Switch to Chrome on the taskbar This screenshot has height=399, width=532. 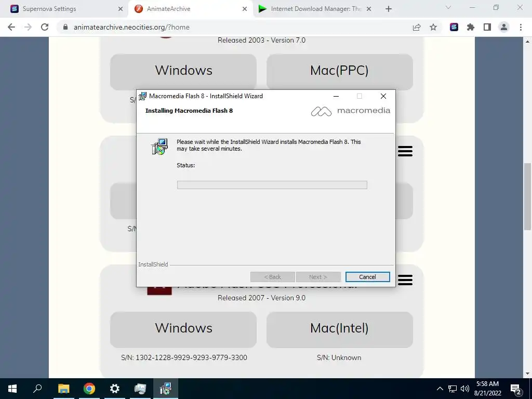tap(89, 389)
